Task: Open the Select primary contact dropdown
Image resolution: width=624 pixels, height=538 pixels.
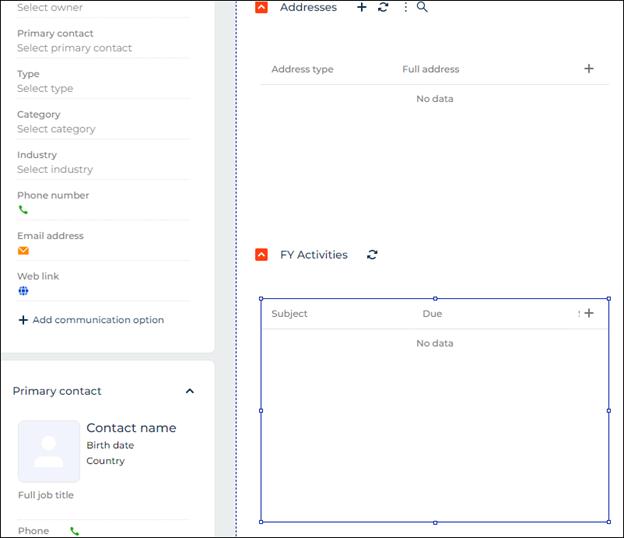Action: 74,48
